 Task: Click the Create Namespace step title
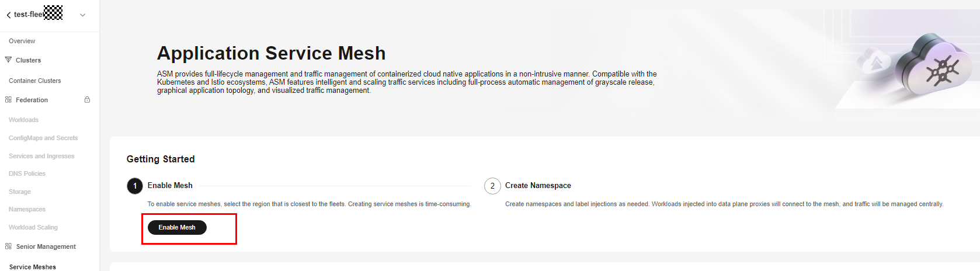click(538, 185)
